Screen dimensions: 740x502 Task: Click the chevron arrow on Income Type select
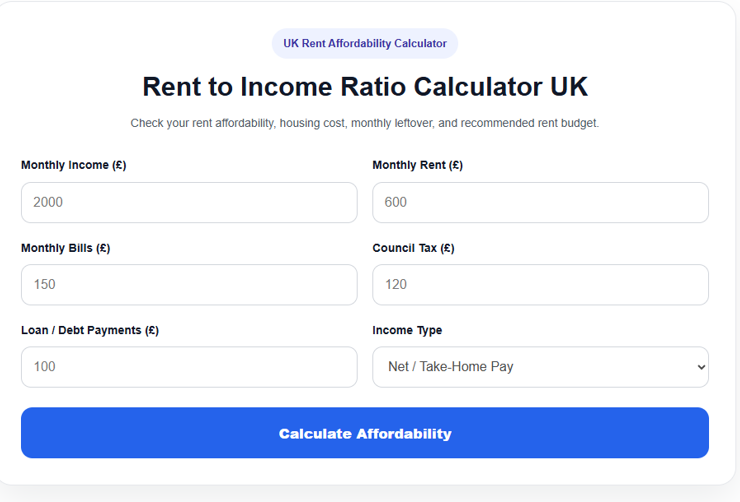[701, 367]
